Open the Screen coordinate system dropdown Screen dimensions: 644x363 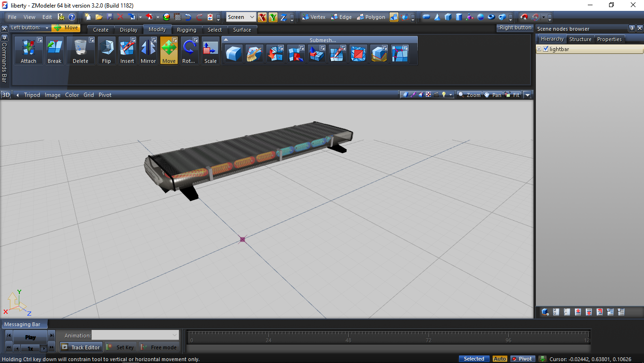241,17
